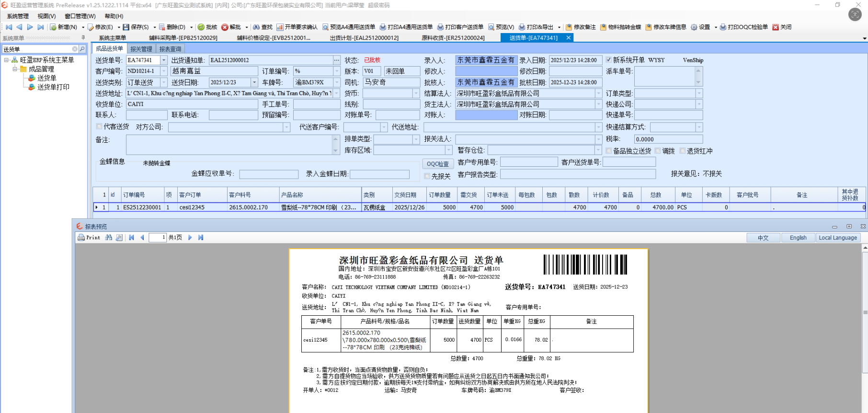Click 打印OQC检验单 printer icon
Screen dimensions: 868x413
point(723,27)
